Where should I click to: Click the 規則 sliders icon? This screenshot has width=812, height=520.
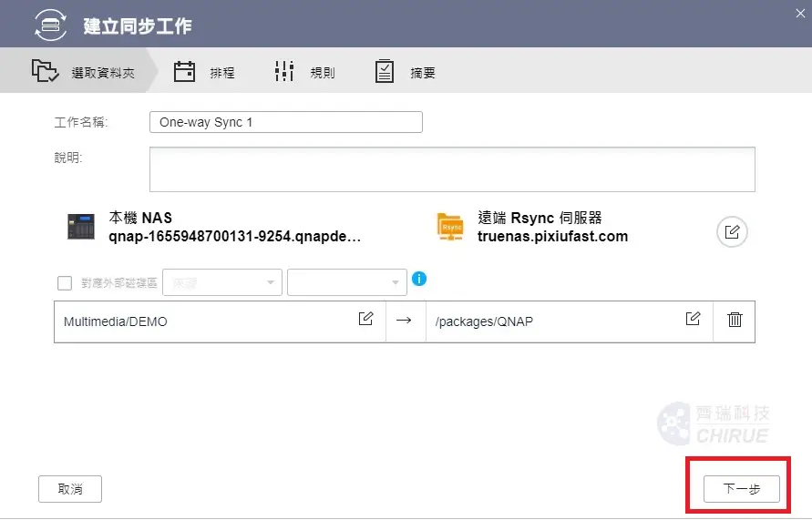[284, 71]
